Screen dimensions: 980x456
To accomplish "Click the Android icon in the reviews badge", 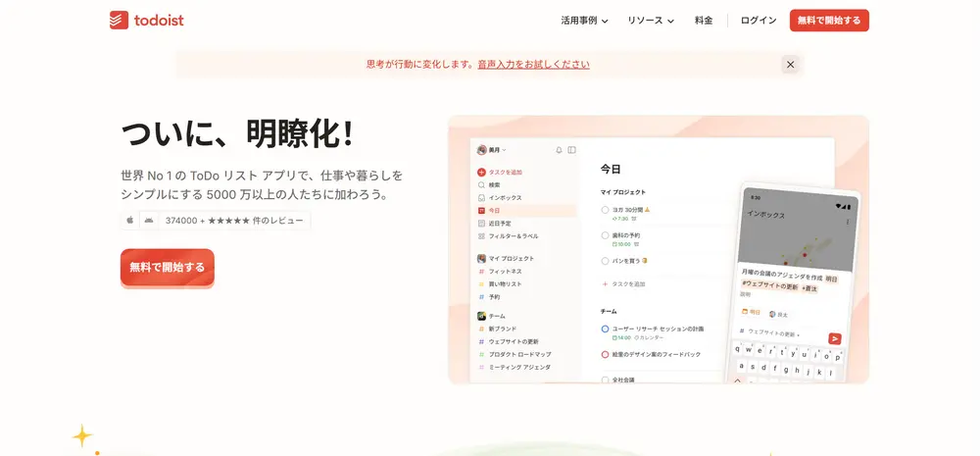I will pyautogui.click(x=149, y=221).
